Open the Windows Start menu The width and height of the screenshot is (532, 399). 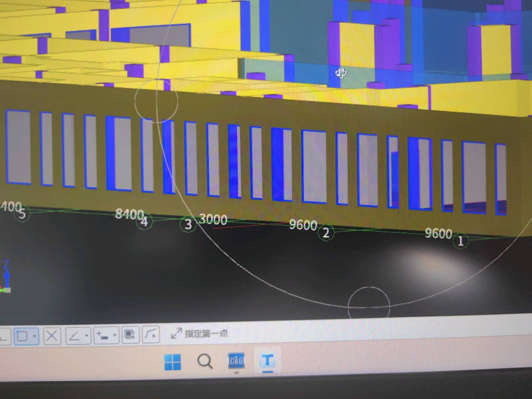tap(173, 362)
